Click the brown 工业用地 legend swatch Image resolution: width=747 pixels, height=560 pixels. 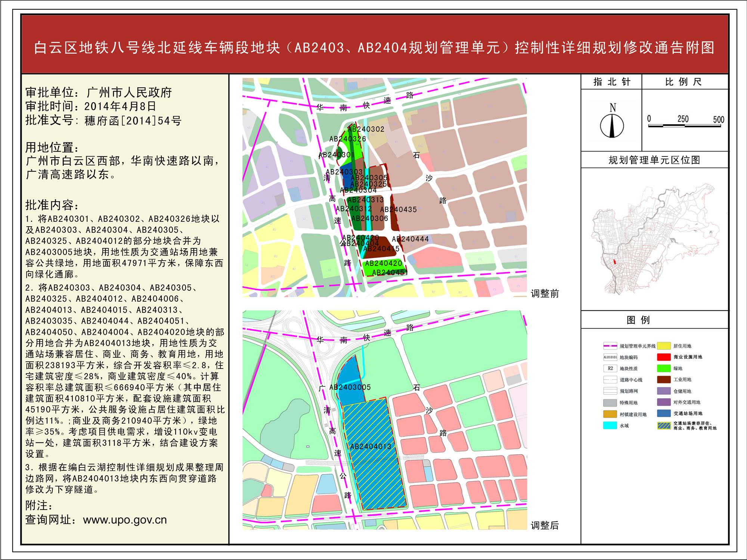click(664, 379)
